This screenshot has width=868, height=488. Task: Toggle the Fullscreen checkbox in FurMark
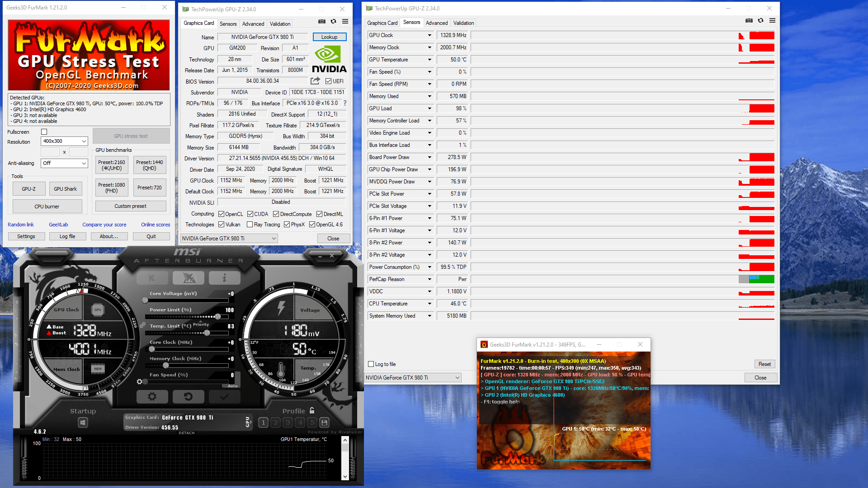tap(44, 132)
